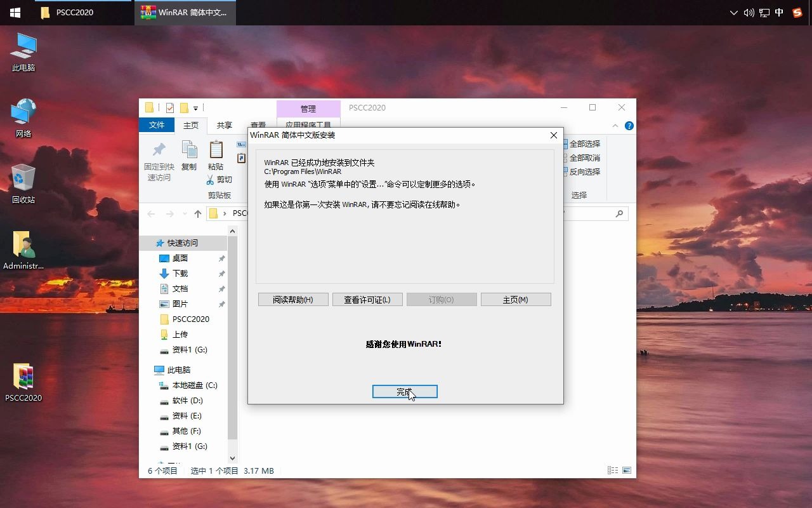This screenshot has width=812, height=508.
Task: Open PSCC2020 folder in navigation pane
Action: pyautogui.click(x=190, y=319)
